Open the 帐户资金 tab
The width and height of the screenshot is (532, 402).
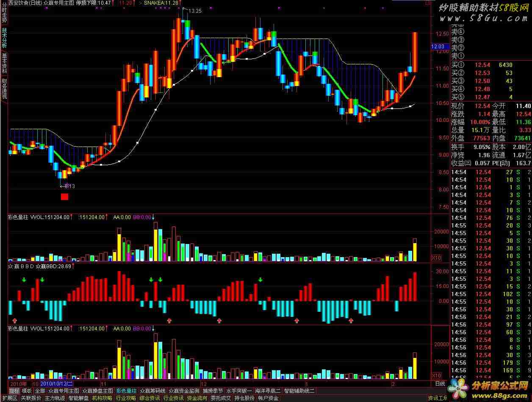click(x=269, y=398)
